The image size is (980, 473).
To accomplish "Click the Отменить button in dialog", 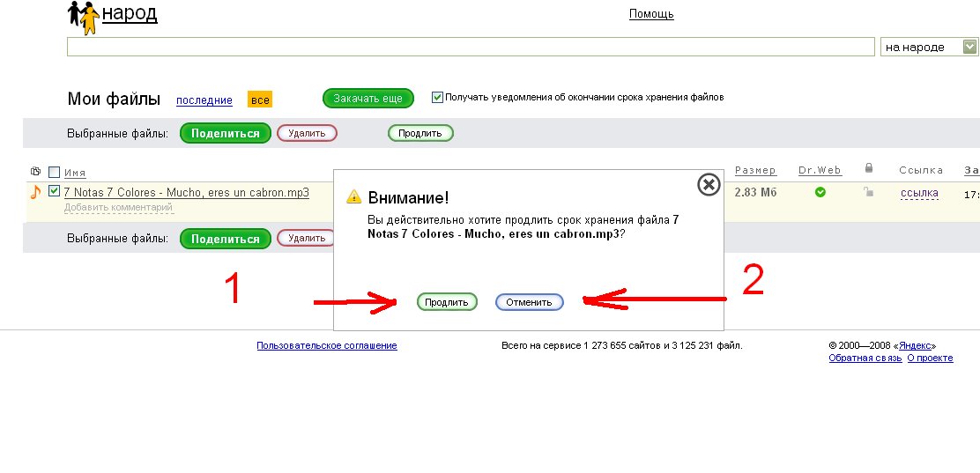I will (x=530, y=302).
